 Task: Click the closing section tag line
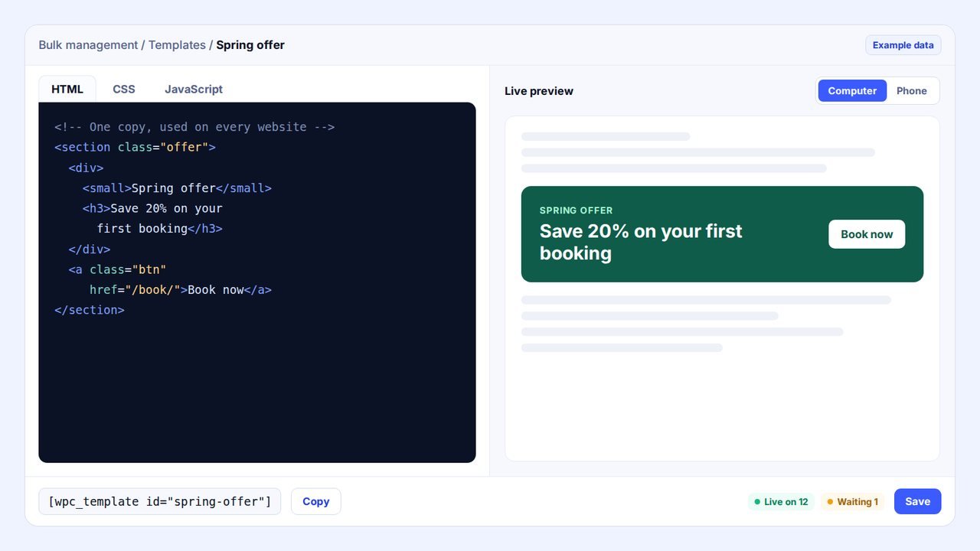[90, 310]
